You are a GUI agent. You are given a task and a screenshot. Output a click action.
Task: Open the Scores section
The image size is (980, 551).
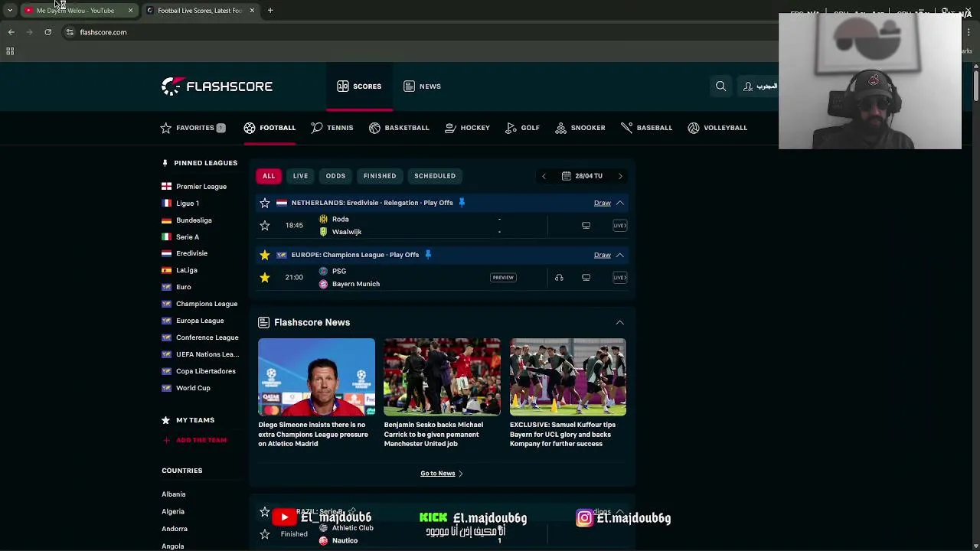click(359, 86)
